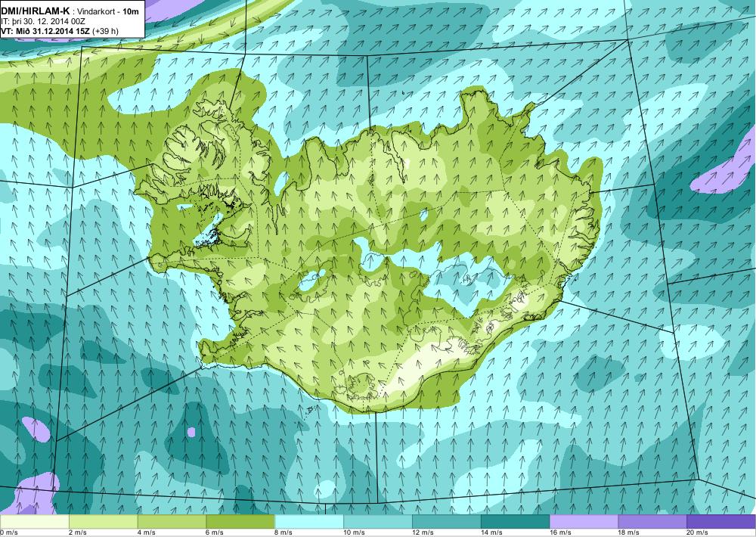Click the 2–4 m/s legend color swatch
The width and height of the screenshot is (756, 537).
pyautogui.click(x=103, y=522)
